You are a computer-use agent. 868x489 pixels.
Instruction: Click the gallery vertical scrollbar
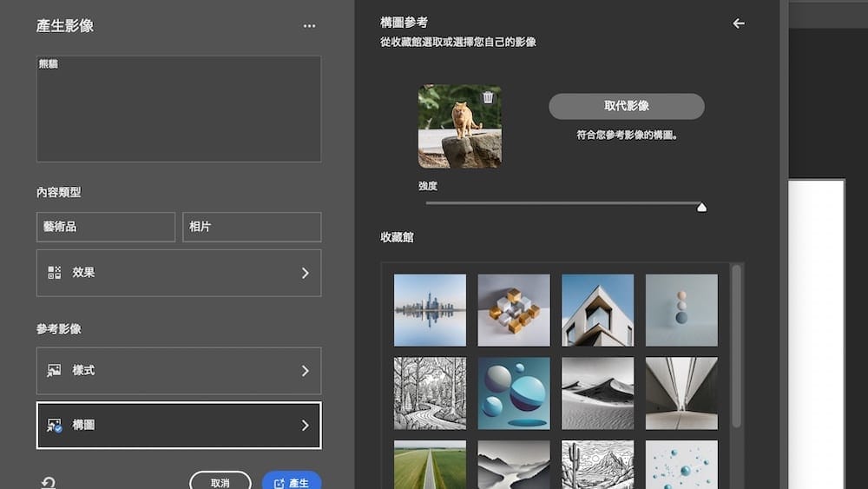[x=736, y=347]
